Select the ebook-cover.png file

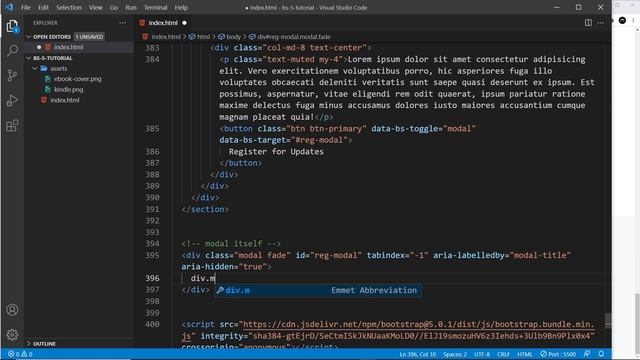pyautogui.click(x=78, y=79)
